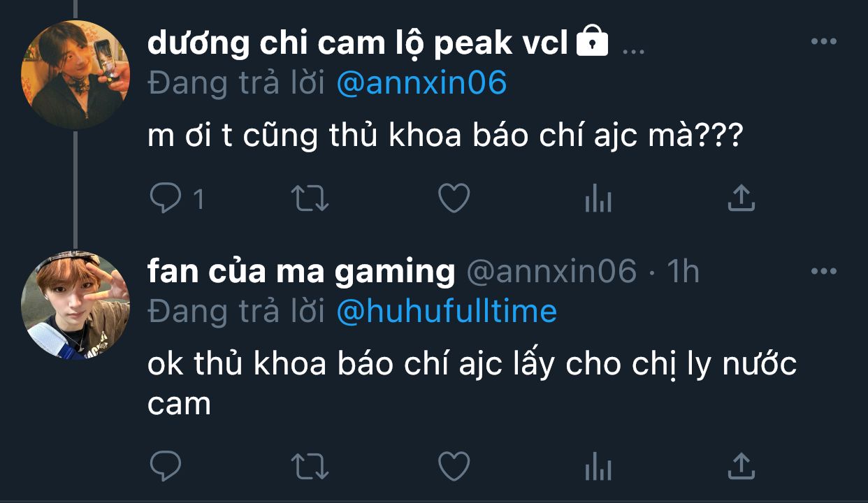Like the tweet mentioning thủ khoa báo chí ajc mà
This screenshot has height=503, width=868.
(454, 199)
